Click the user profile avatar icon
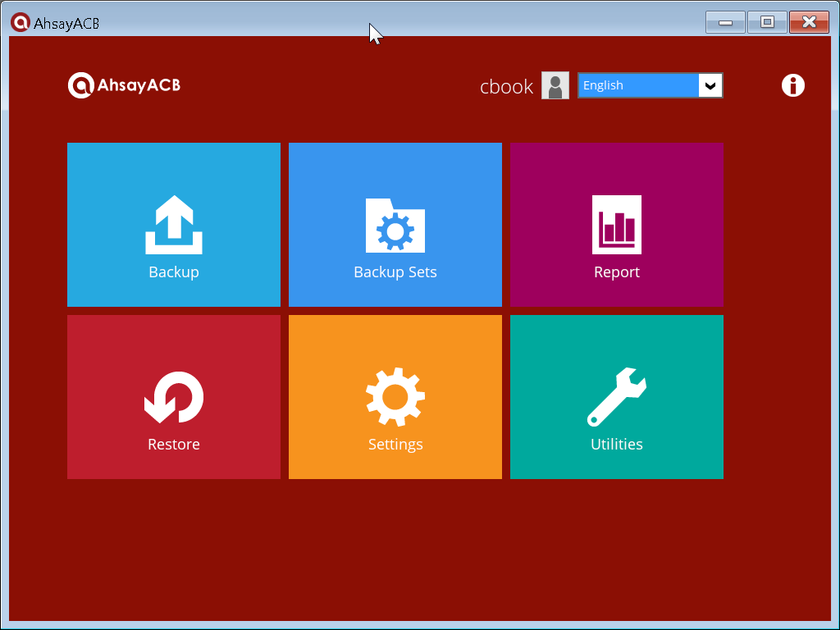The width and height of the screenshot is (840, 630). (555, 85)
